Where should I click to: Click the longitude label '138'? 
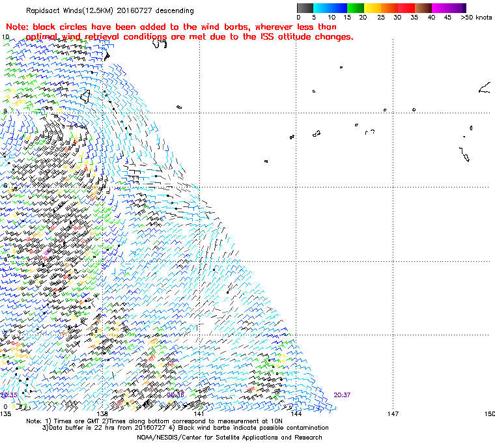tap(102, 413)
